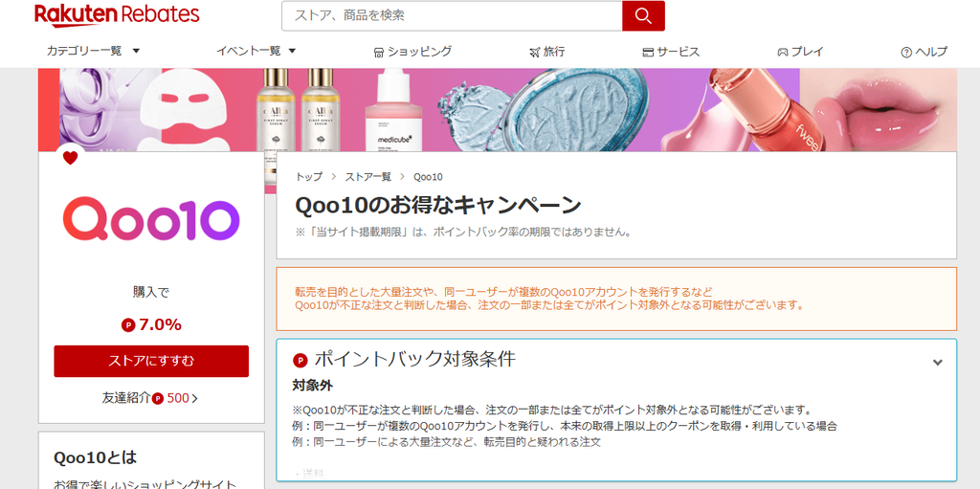Viewport: 980px width, 489px height.
Task: Click the game controller play icon
Action: pos(783,53)
